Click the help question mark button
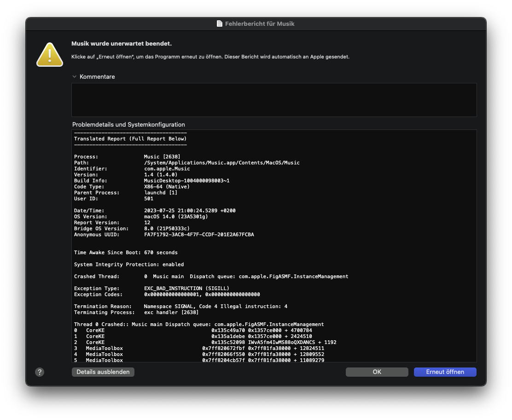The width and height of the screenshot is (512, 420). click(x=40, y=372)
